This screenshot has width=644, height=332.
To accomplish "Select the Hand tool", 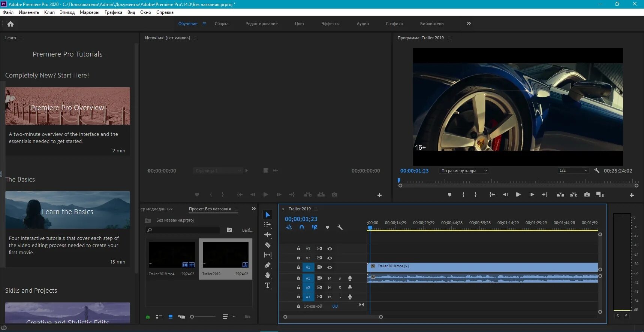I will (x=268, y=275).
